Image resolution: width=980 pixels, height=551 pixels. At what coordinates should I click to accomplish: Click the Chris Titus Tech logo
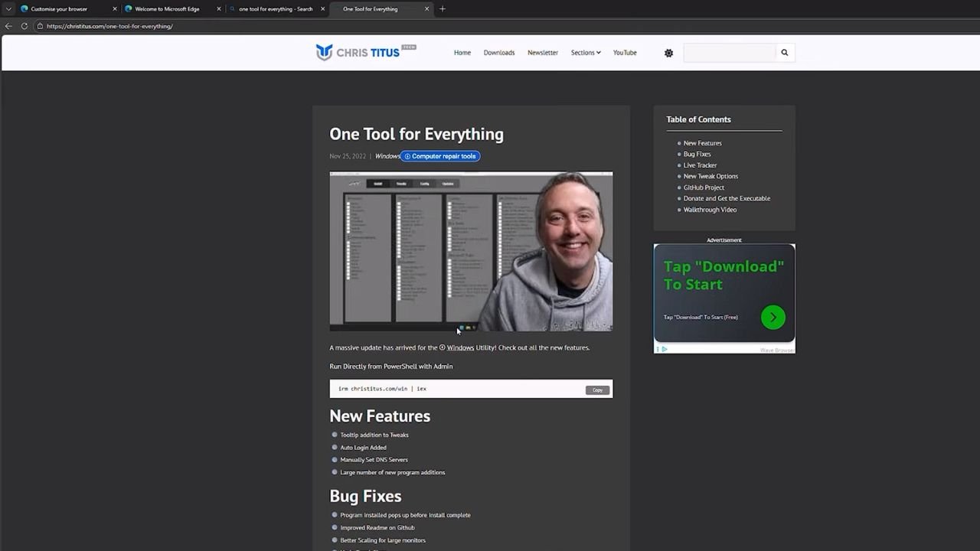click(x=365, y=52)
